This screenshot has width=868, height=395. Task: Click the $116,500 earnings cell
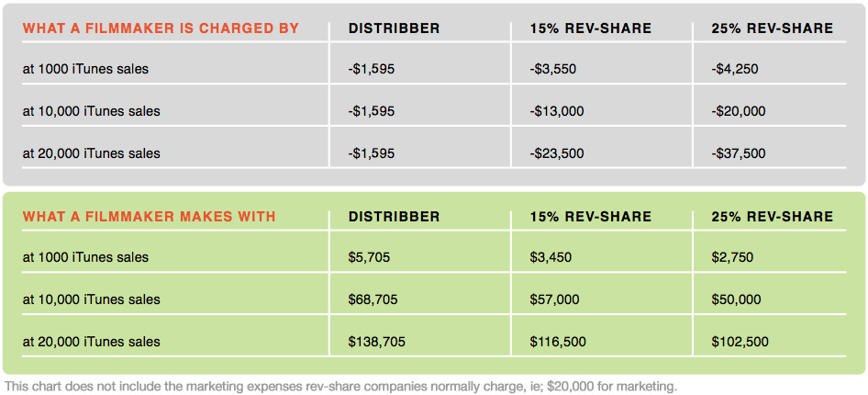coord(558,342)
